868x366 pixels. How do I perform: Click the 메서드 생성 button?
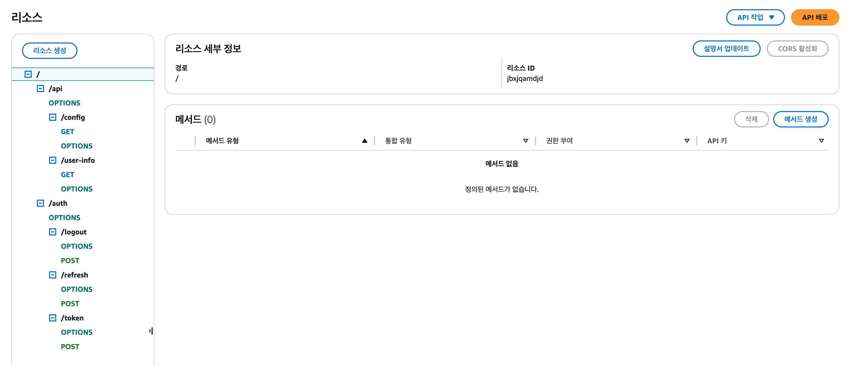[800, 120]
